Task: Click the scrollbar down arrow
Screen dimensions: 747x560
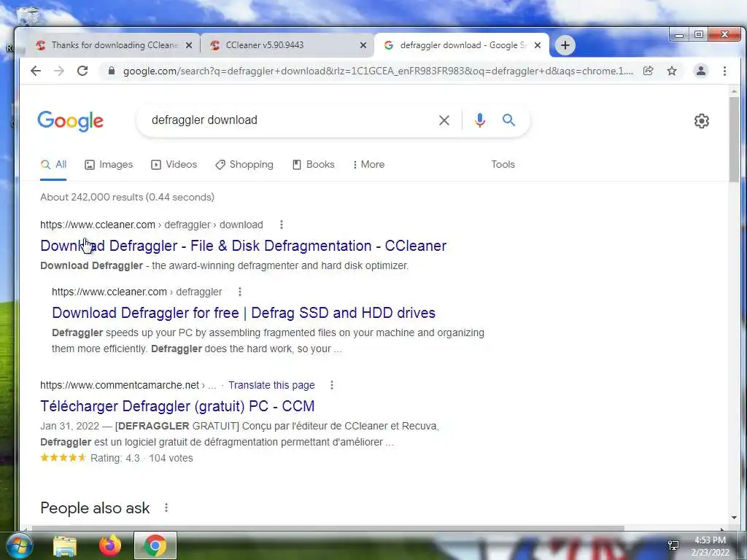Action: pos(734,518)
